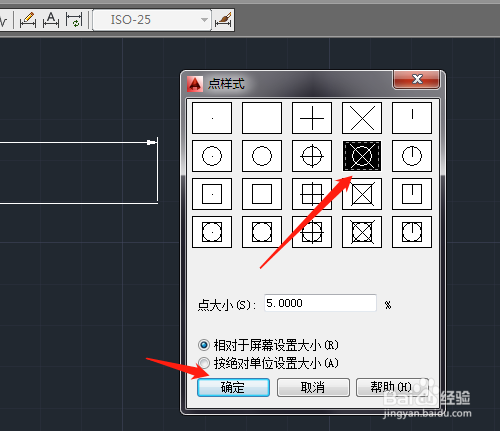Select the circle with dot point style
Image resolution: width=500 pixels, height=431 pixels.
click(212, 156)
